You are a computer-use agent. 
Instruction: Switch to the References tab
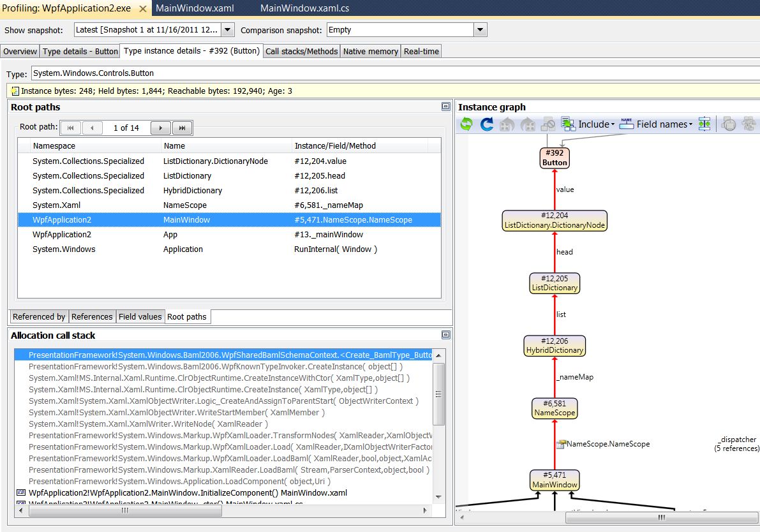pyautogui.click(x=92, y=316)
